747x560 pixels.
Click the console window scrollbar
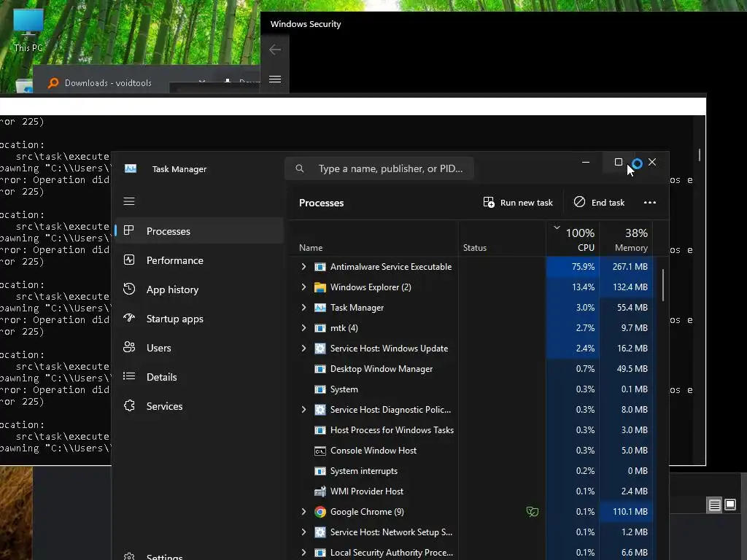coord(700,155)
